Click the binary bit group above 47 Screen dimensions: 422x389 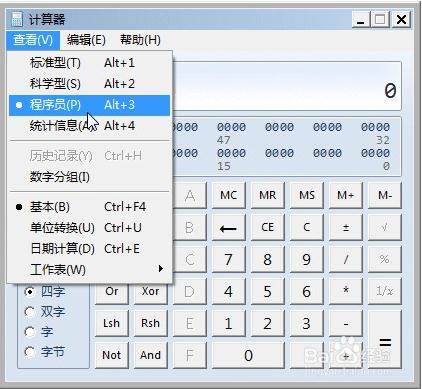pyautogui.click(x=231, y=127)
